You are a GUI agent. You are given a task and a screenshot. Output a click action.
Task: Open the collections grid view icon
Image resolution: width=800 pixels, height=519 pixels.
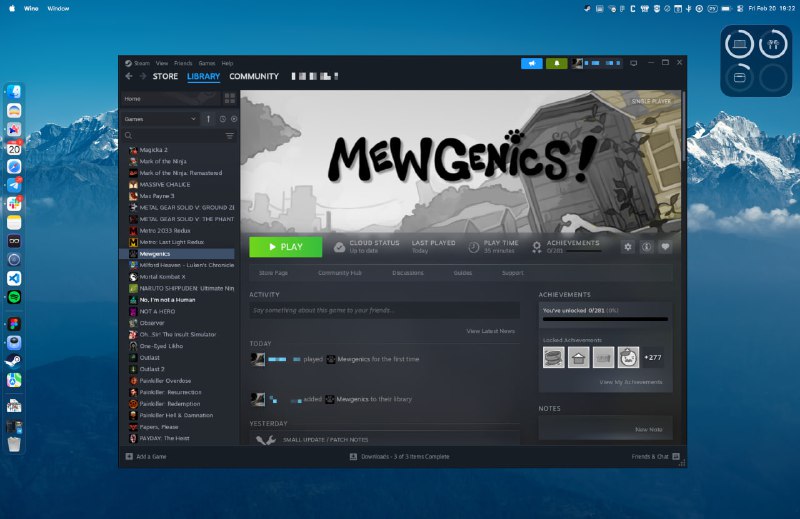tap(230, 98)
